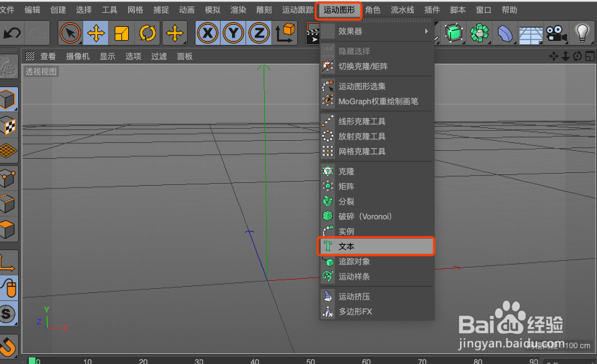Open the 编辑 menu

32,10
